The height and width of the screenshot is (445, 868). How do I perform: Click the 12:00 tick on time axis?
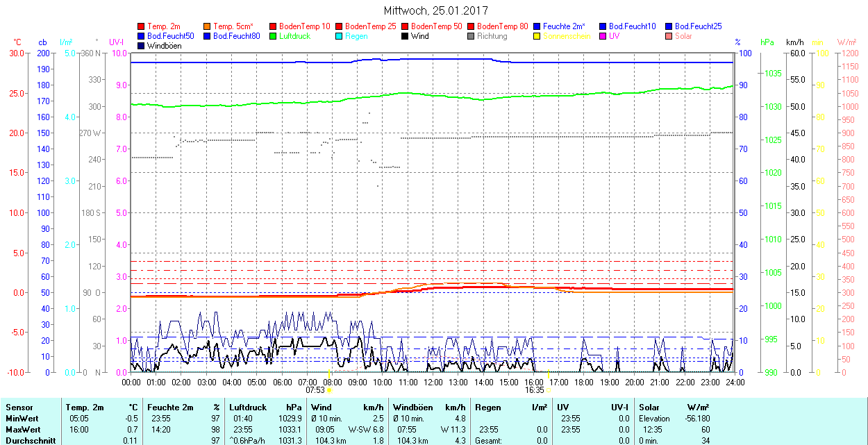pyautogui.click(x=433, y=382)
